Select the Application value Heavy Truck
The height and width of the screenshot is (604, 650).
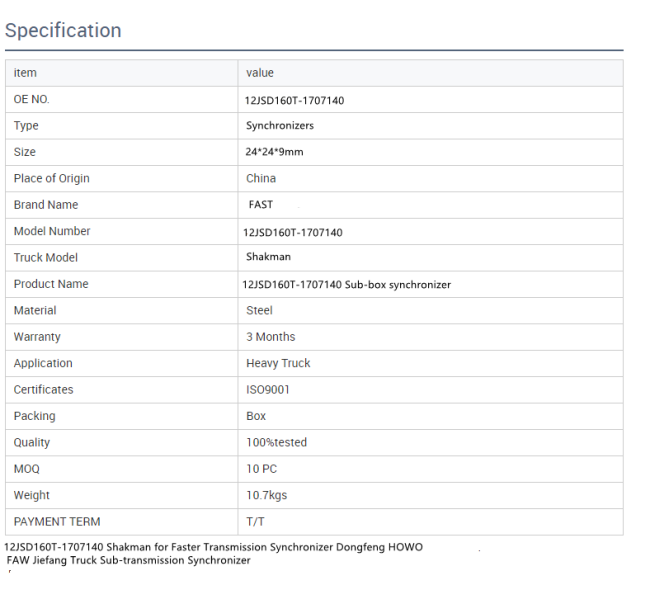pyautogui.click(x=278, y=363)
